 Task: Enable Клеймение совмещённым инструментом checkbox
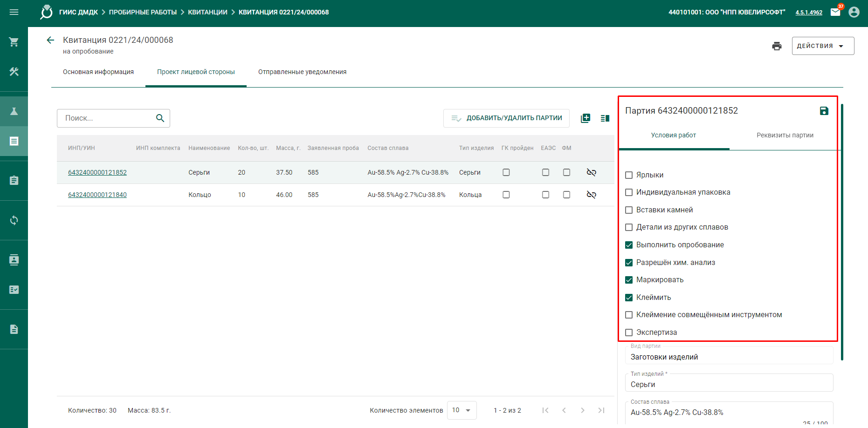pyautogui.click(x=629, y=315)
